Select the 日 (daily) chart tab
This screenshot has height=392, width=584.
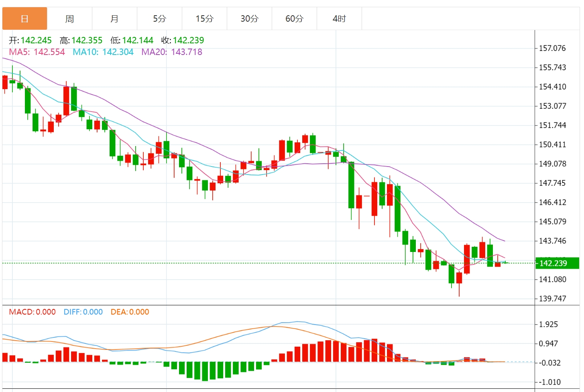click(x=25, y=18)
